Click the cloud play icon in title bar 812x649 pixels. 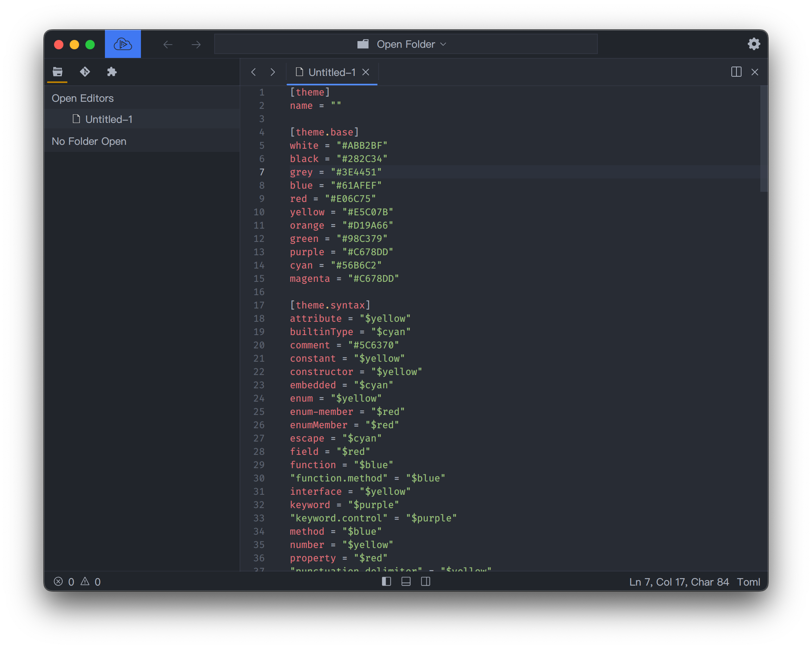[123, 44]
